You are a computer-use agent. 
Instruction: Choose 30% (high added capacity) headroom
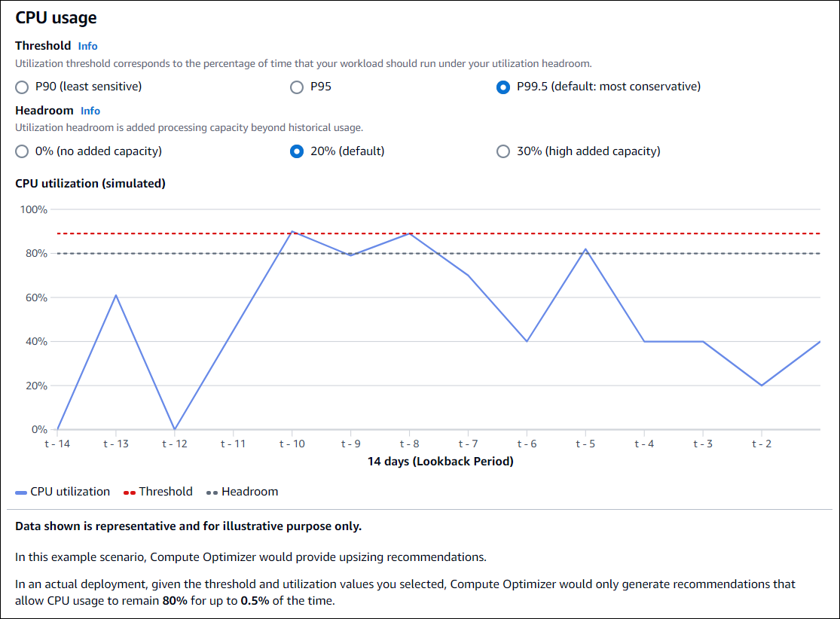(x=502, y=151)
